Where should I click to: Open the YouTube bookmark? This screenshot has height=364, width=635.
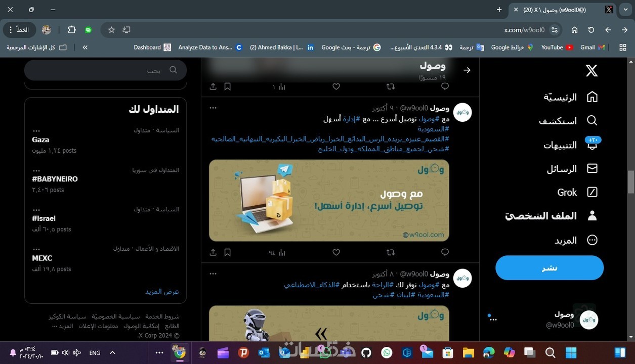point(557,47)
